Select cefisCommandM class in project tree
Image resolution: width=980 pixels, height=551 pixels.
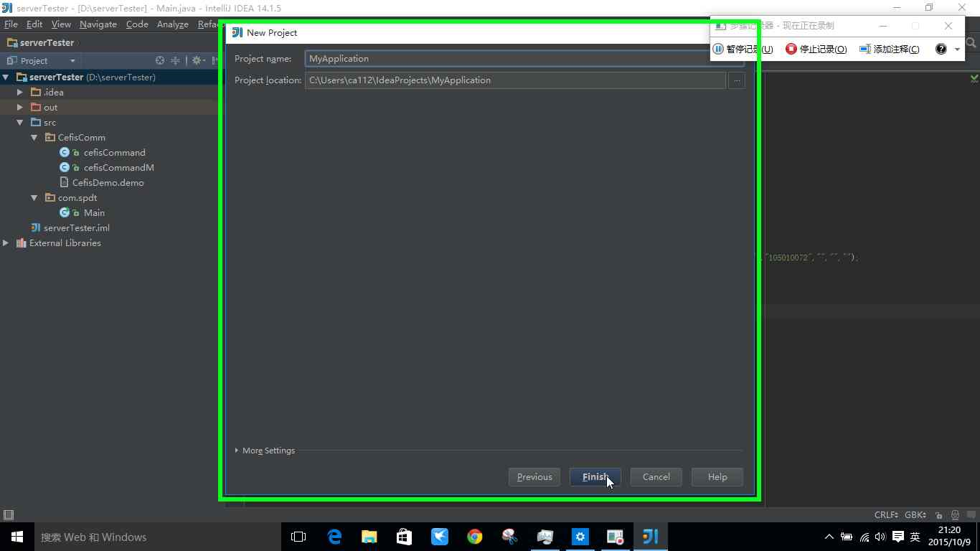[x=118, y=168]
